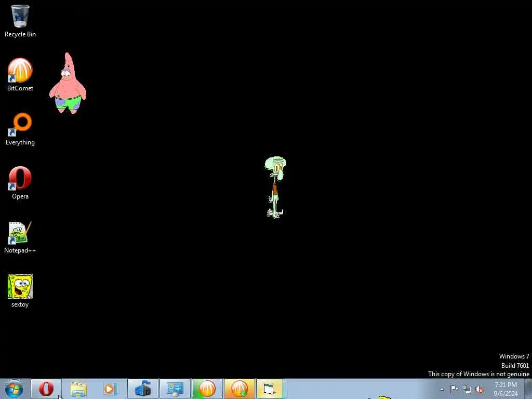Select the BitComet desktop shortcut
This screenshot has height=399, width=532.
20,75
